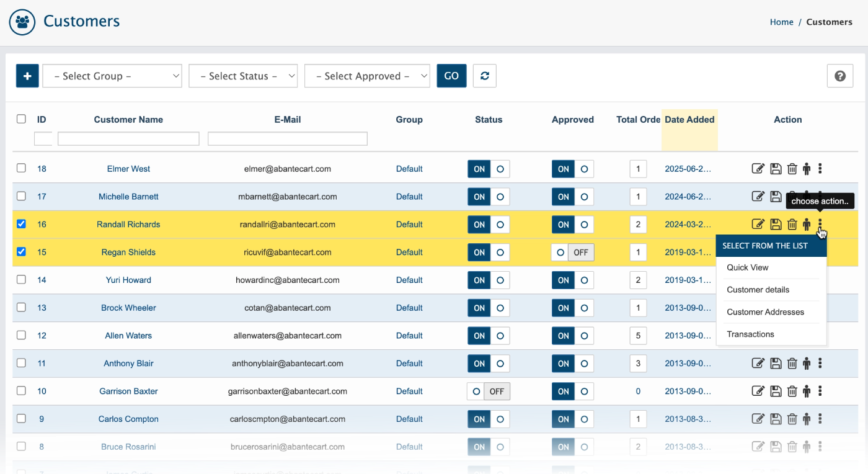Click the ID filter input field
This screenshot has height=474, width=868.
click(43, 138)
